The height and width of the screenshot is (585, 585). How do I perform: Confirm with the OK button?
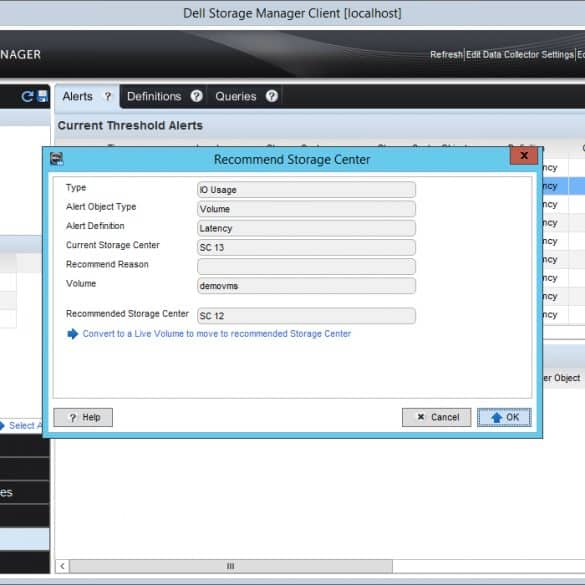tap(504, 417)
